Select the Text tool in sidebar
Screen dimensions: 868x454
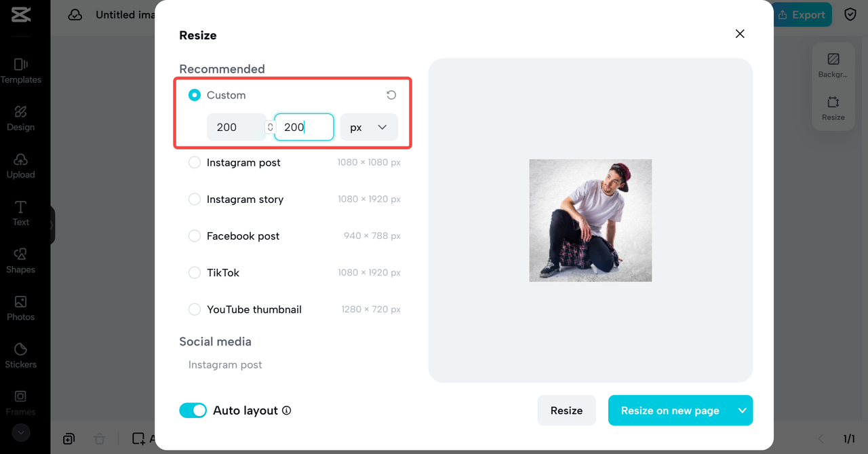click(x=21, y=213)
